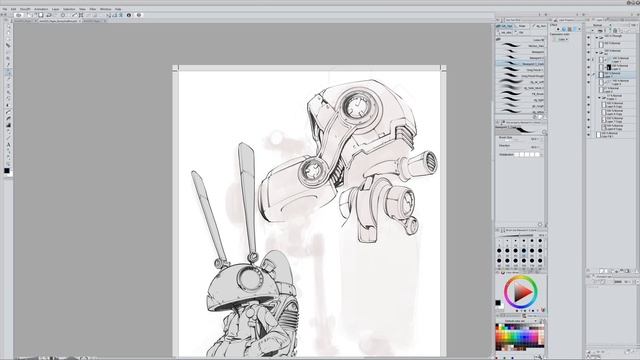Click the new raster layer icon below layer list
The height and width of the screenshot is (360, 640).
tap(601, 271)
